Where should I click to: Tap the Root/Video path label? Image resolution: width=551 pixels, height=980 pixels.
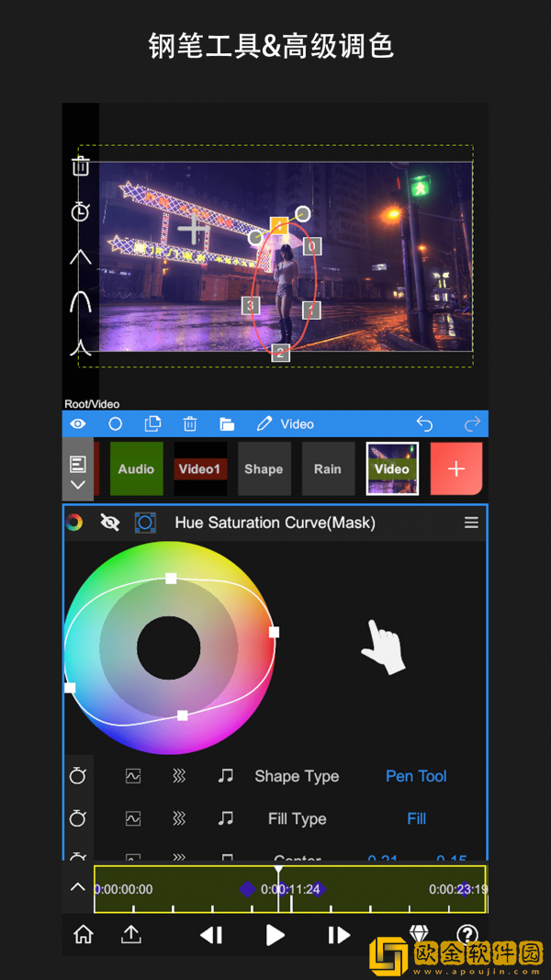point(92,404)
